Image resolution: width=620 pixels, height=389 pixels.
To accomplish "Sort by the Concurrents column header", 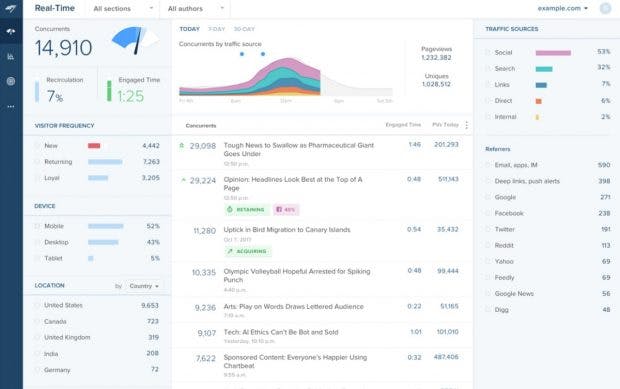I will pyautogui.click(x=201, y=126).
